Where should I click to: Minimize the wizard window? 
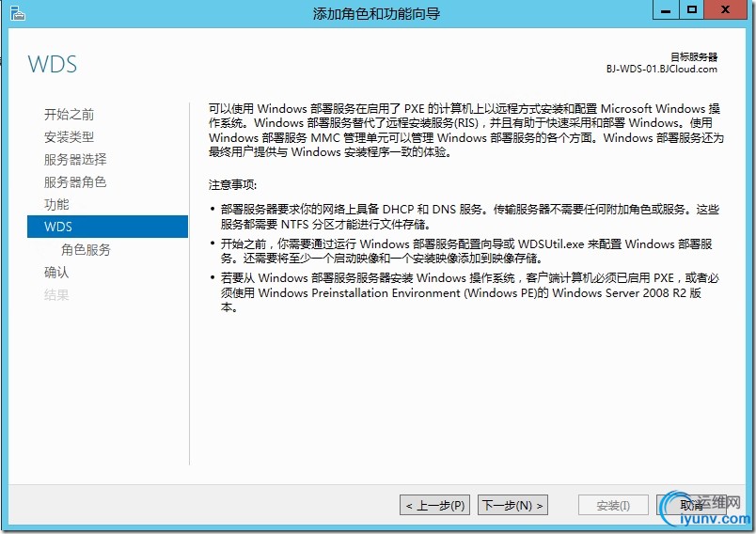pos(666,9)
